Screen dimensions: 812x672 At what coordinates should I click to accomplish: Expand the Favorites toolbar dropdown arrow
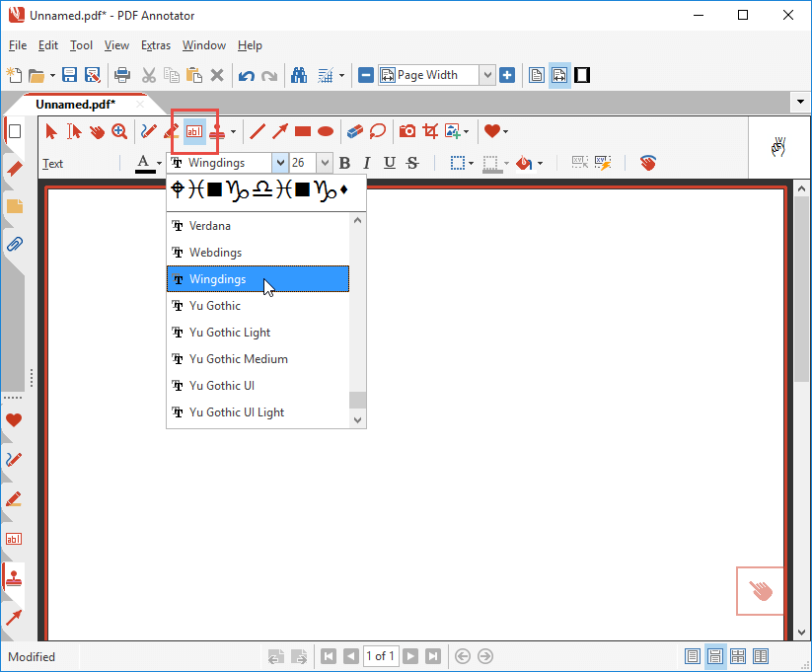(505, 131)
